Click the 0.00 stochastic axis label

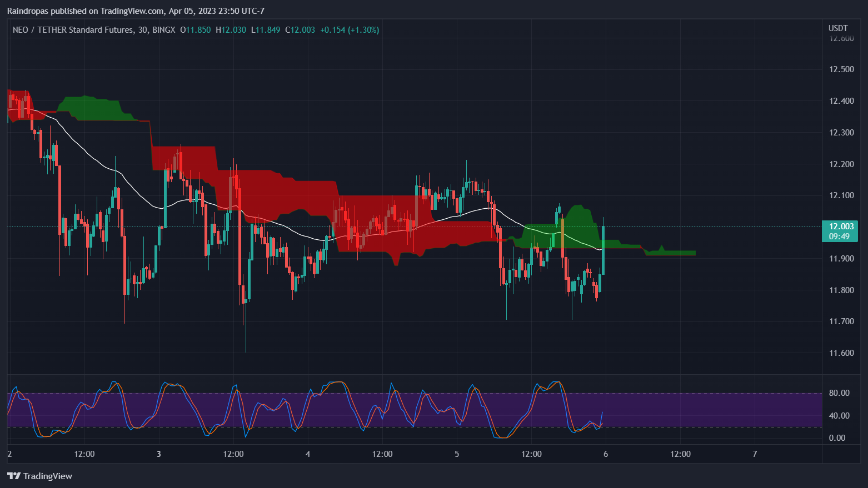tap(837, 438)
